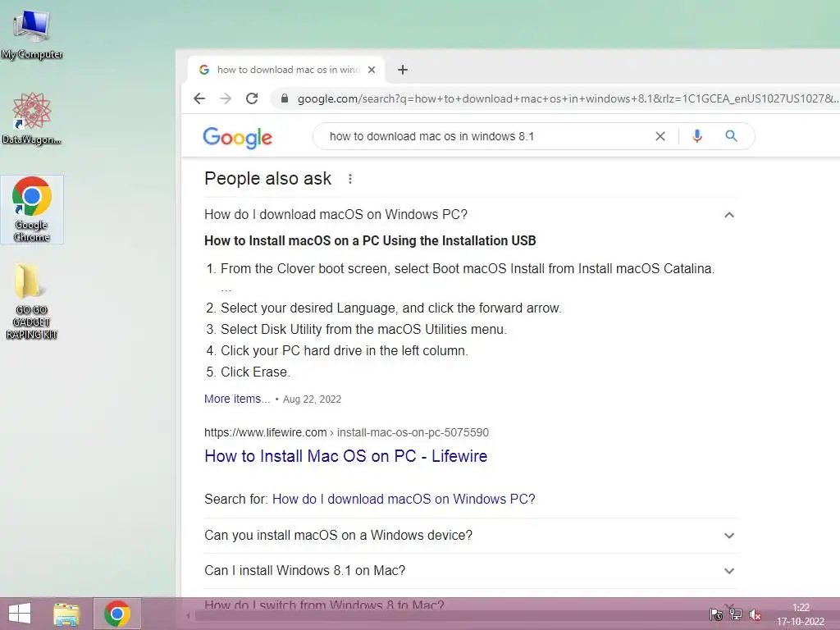Image resolution: width=840 pixels, height=630 pixels.
Task: Click the address bar URL
Action: [568, 98]
